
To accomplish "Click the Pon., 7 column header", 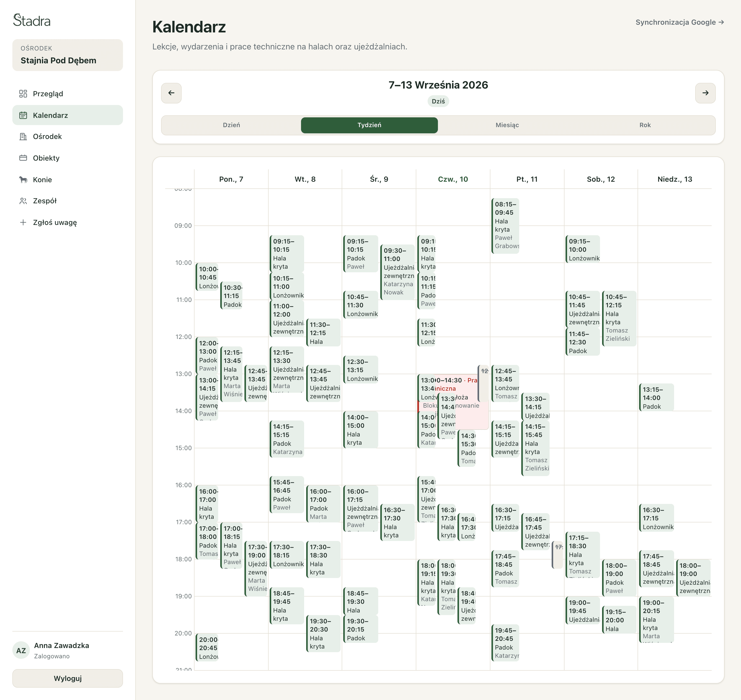I will (231, 179).
